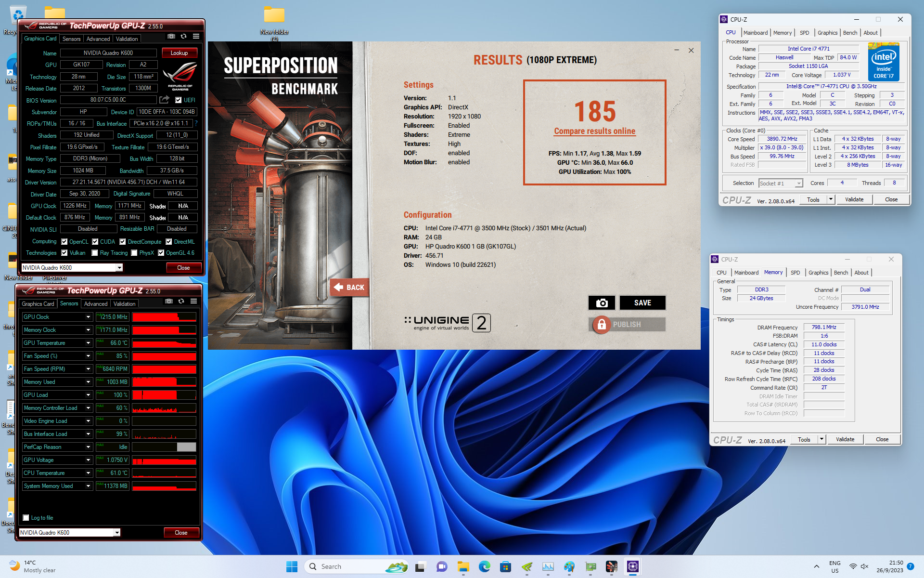Open Microsoft Store from the taskbar
This screenshot has width=924, height=578.
(x=505, y=567)
